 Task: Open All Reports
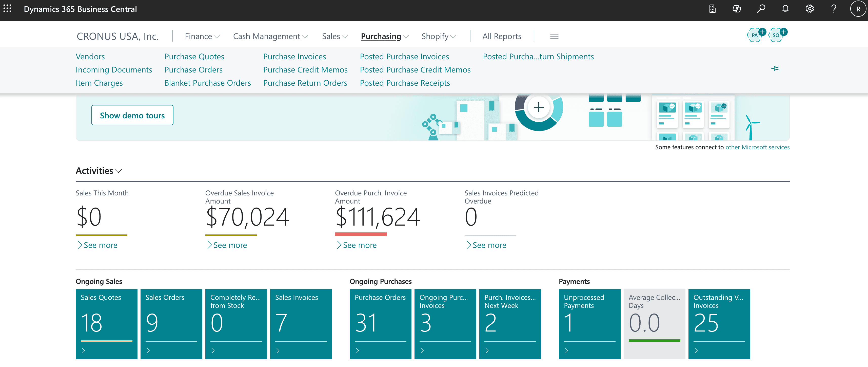tap(502, 36)
